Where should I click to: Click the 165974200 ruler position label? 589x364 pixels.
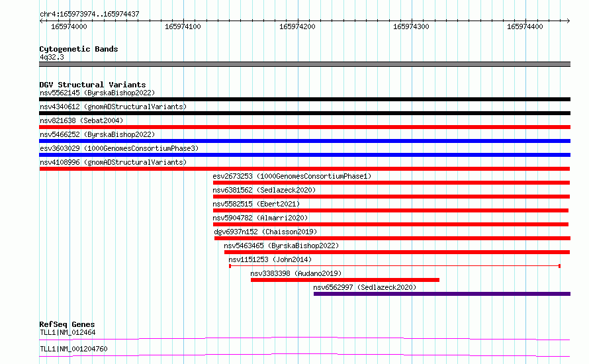tap(297, 26)
